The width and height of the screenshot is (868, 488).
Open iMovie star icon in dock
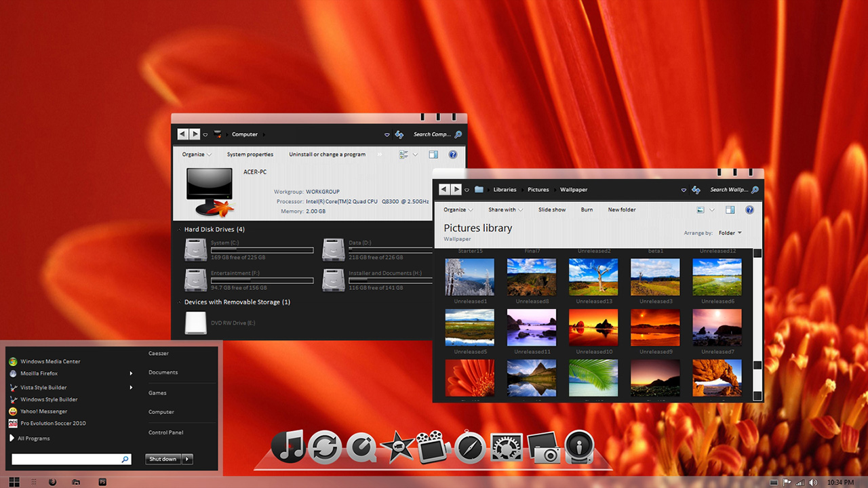(397, 447)
